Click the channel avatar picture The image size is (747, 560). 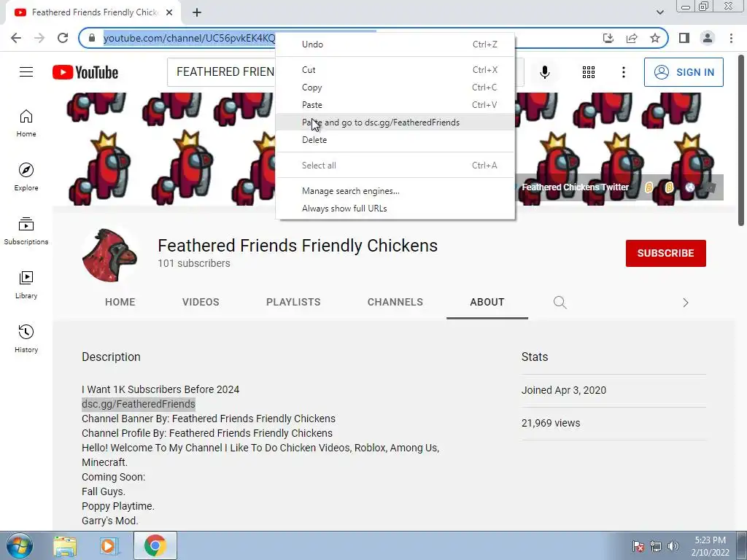(x=110, y=256)
